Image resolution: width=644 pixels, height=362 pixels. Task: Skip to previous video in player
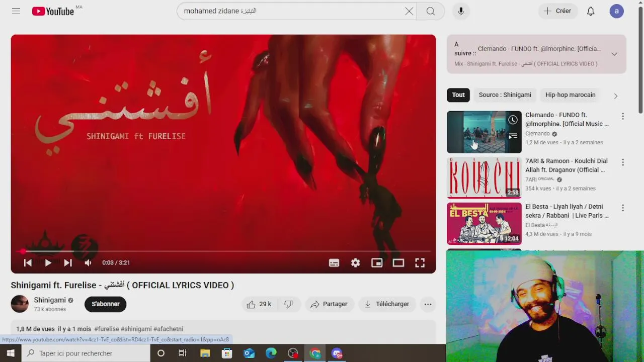point(28,262)
